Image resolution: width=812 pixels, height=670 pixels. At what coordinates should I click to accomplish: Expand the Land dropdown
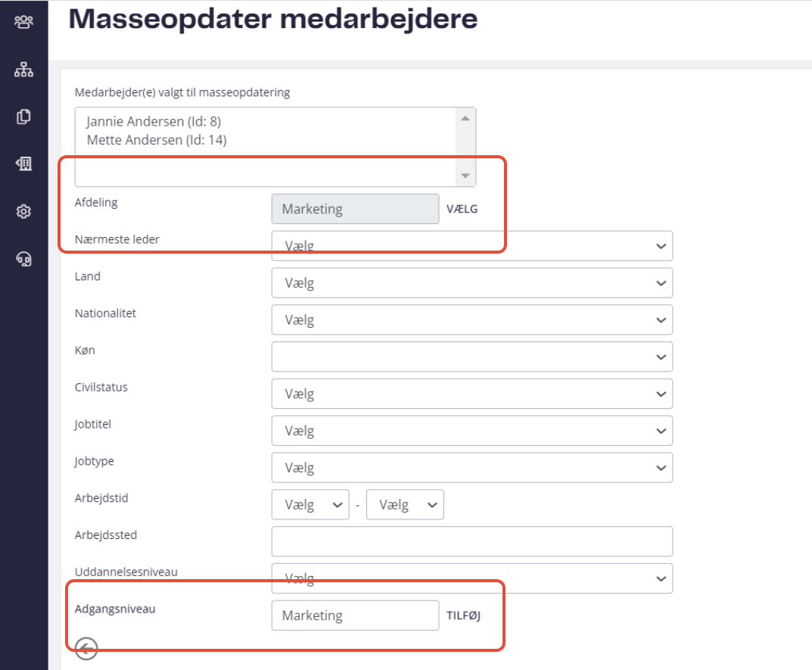[x=471, y=283]
